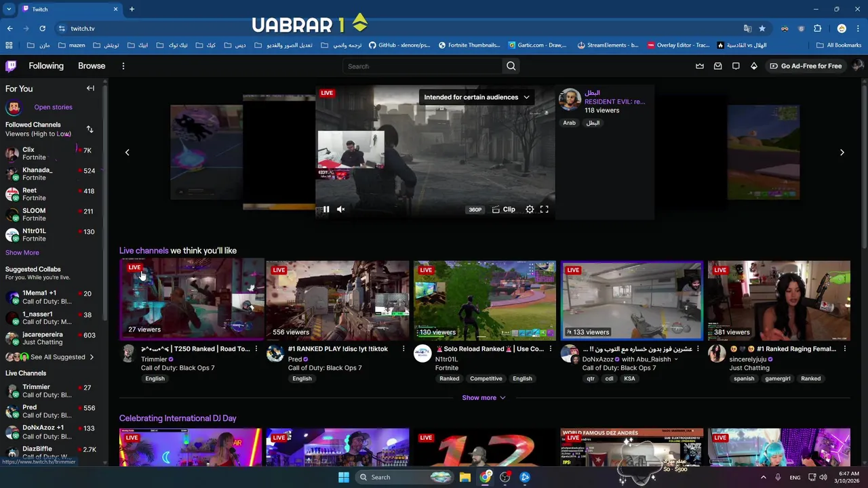Image resolution: width=868 pixels, height=488 pixels.
Task: Open the 360P quality selector
Action: coord(475,209)
